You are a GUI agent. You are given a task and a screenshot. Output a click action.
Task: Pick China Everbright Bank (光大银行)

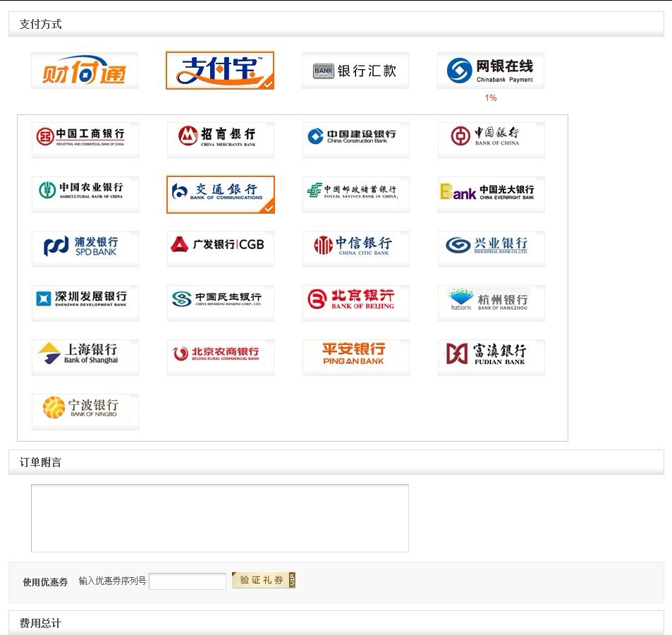pos(491,194)
